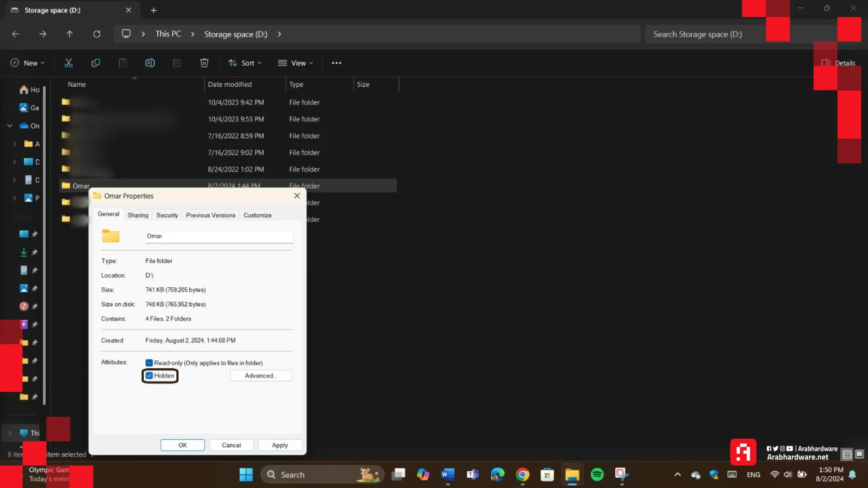This screenshot has width=868, height=488.
Task: Open Microsoft Edge from taskbar
Action: tap(497, 474)
